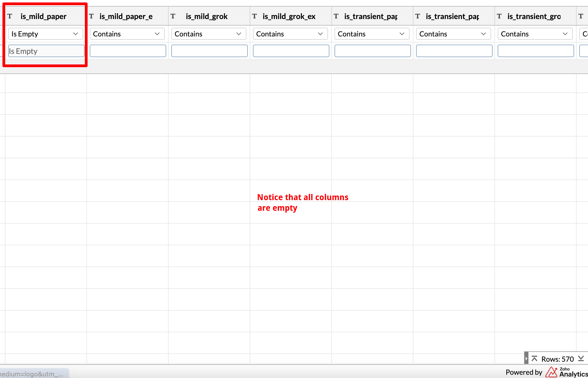Image resolution: width=588 pixels, height=378 pixels.
Task: Click the T type icon of is_mild_paper_e column
Action: tap(91, 16)
